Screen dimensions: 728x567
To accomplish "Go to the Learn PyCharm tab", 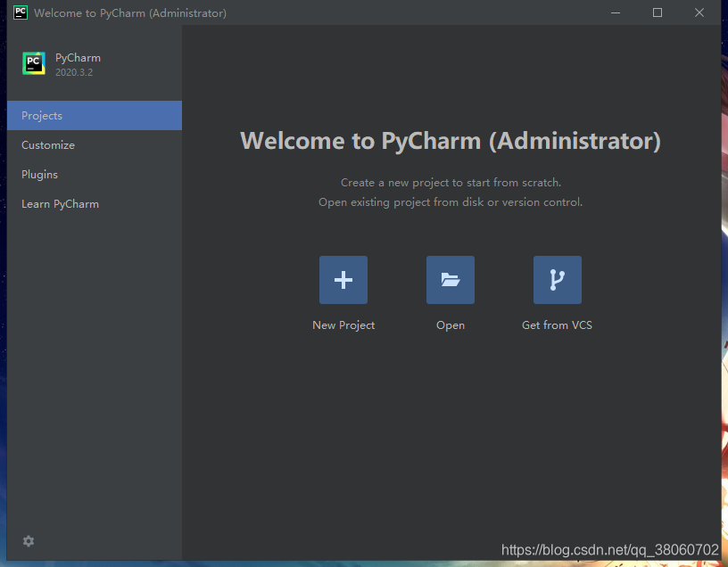I will tap(95, 203).
